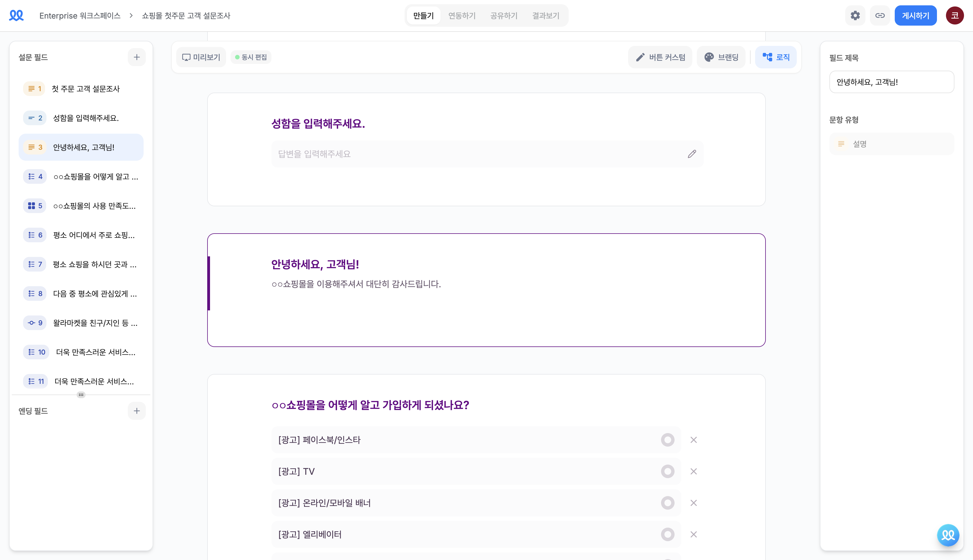The image size is (973, 560).
Task: Click the Walla logo home icon
Action: pyautogui.click(x=16, y=15)
